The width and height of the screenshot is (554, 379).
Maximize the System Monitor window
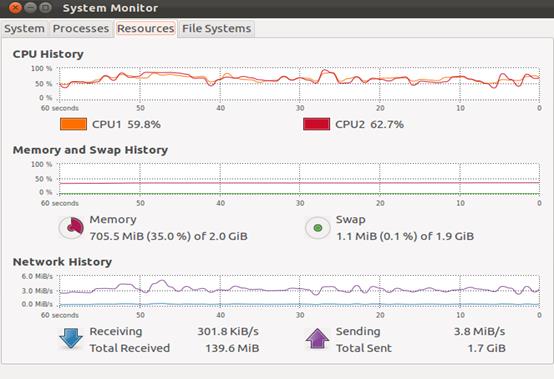45,7
